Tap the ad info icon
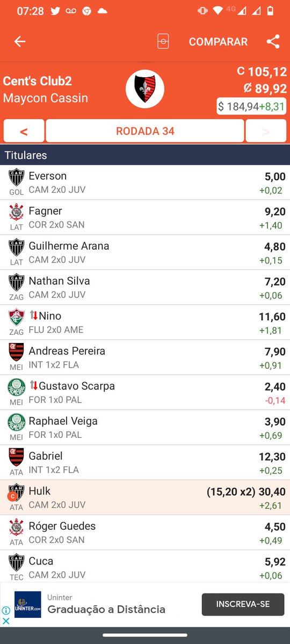 point(6,611)
